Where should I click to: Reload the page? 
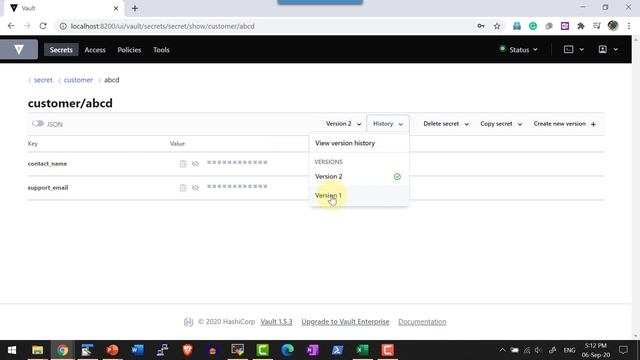coord(43,26)
